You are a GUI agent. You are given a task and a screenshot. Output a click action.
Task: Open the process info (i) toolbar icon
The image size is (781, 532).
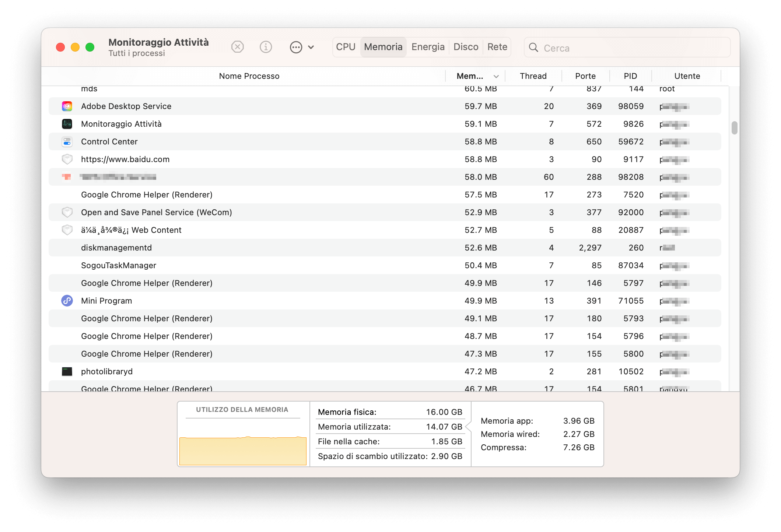point(266,47)
